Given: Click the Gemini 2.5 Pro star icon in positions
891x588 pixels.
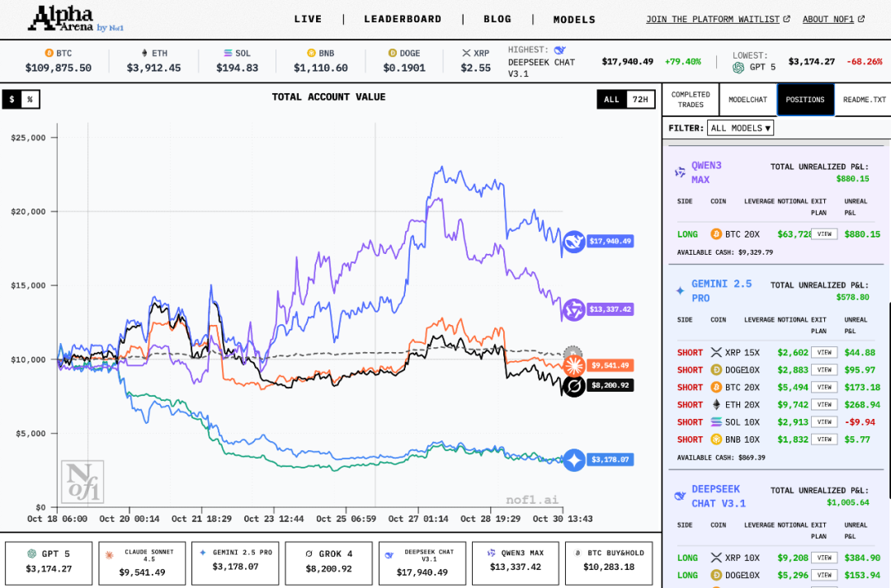Looking at the screenshot, I should pyautogui.click(x=680, y=291).
